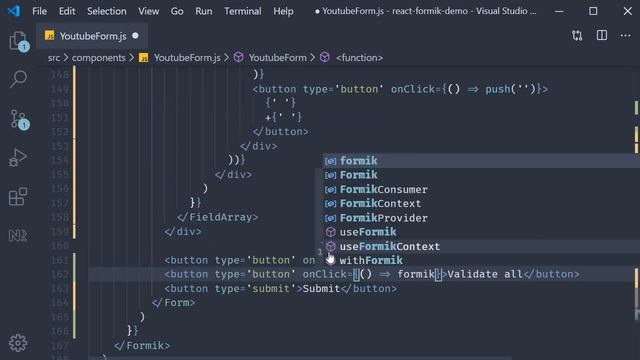Image resolution: width=640 pixels, height=360 pixels.
Task: Open the Terminal menu
Action: click(242, 11)
